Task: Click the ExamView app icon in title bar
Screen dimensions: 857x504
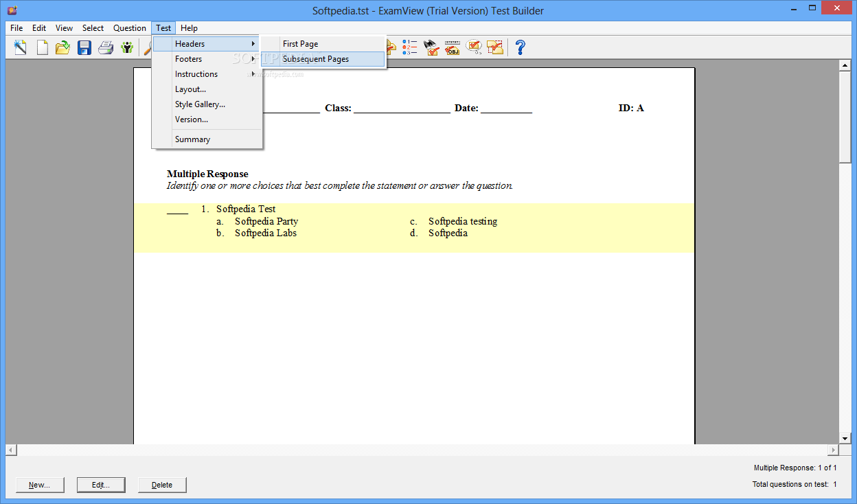Action: 12,10
